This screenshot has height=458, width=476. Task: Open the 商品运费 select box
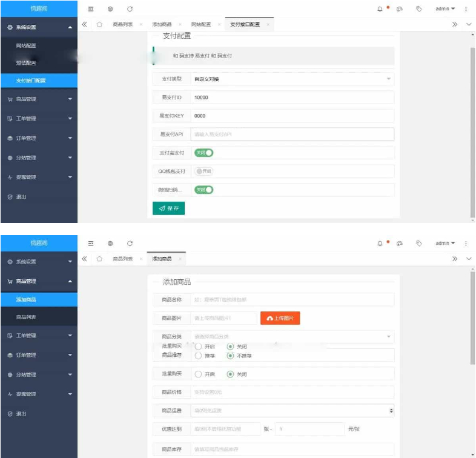click(292, 411)
